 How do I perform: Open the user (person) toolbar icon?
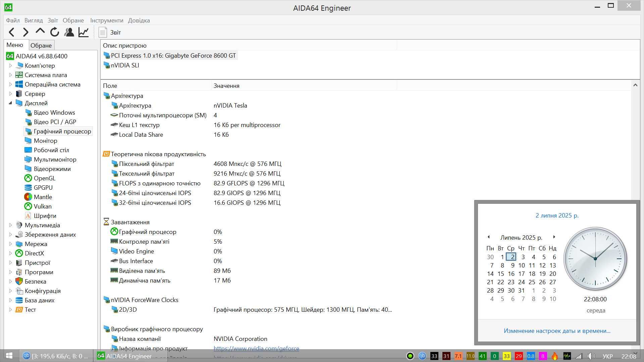point(69,32)
